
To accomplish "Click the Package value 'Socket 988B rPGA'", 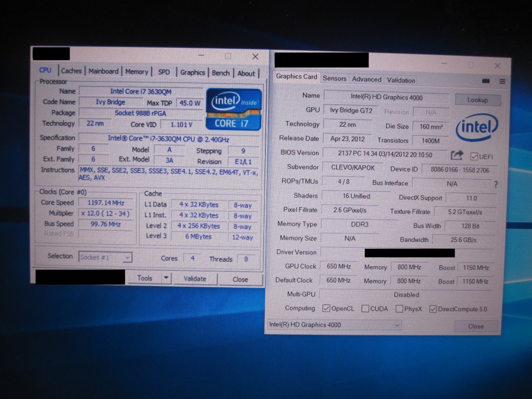I will tap(140, 113).
